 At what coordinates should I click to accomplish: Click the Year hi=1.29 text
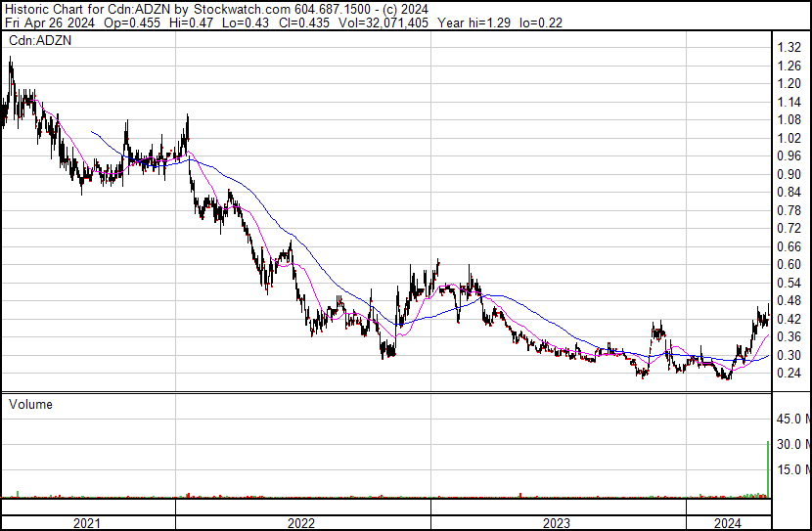474,22
